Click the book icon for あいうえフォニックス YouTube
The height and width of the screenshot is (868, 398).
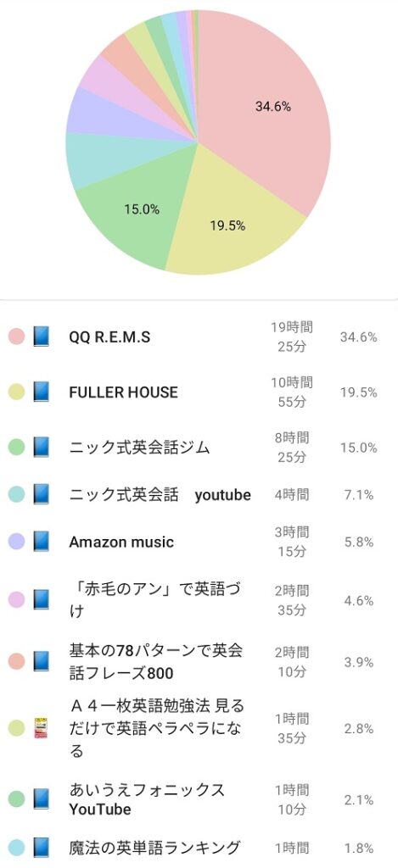pos(41,798)
